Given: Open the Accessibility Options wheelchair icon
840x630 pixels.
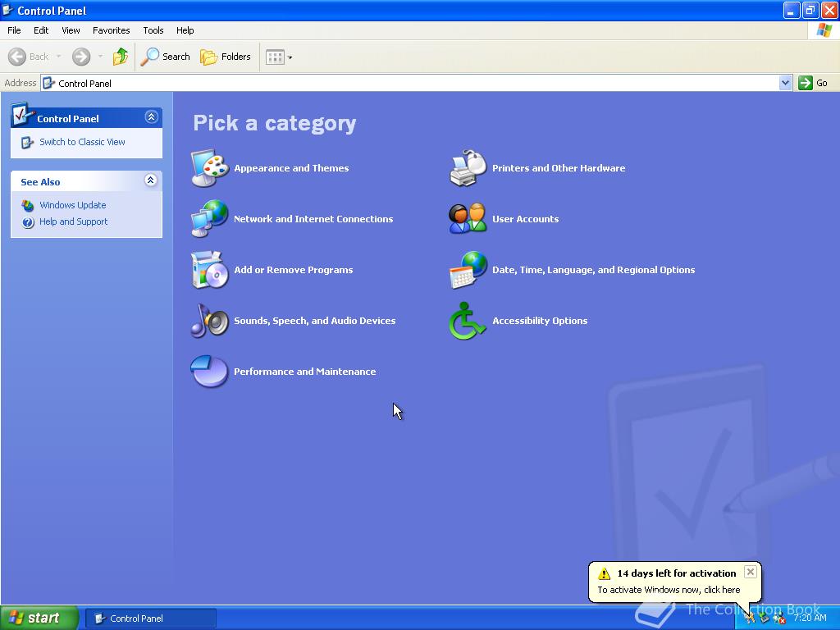Looking at the screenshot, I should [x=468, y=321].
